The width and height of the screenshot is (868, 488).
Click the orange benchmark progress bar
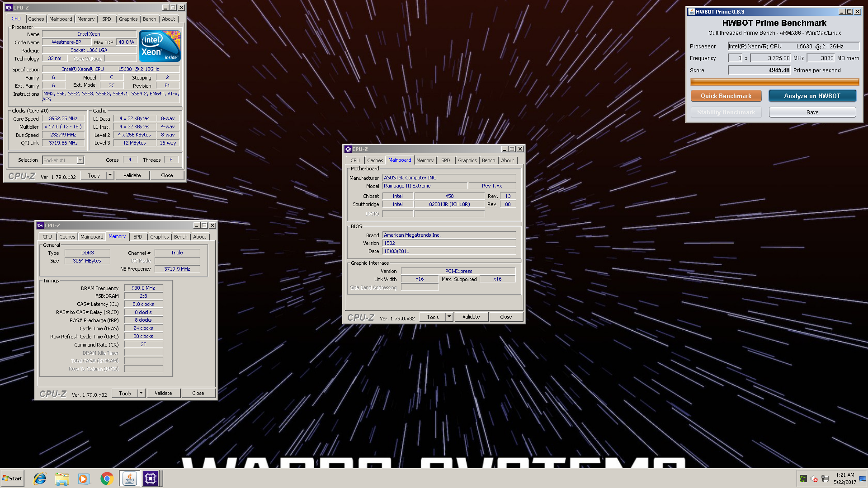coord(774,82)
